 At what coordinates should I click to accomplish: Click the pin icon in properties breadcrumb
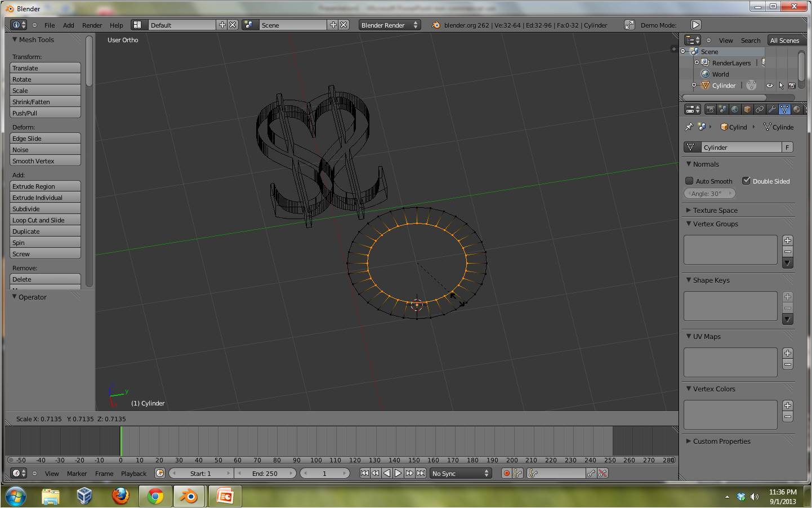pyautogui.click(x=689, y=127)
